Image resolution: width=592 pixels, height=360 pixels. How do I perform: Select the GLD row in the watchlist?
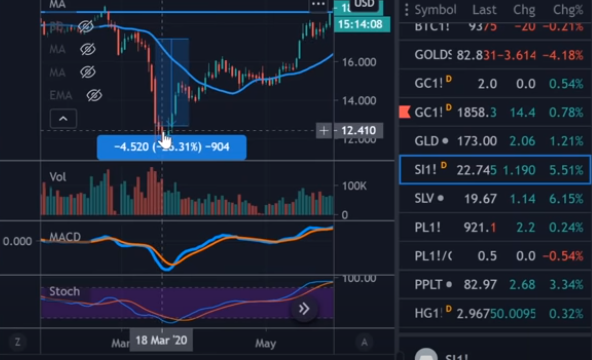495,141
